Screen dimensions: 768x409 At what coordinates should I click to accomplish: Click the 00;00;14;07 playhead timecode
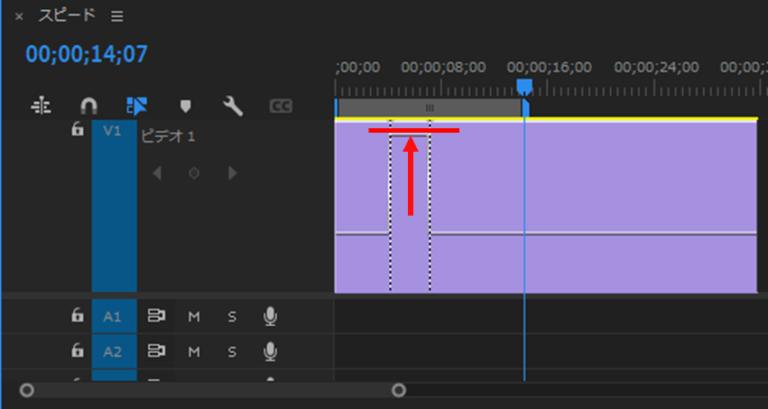click(x=86, y=54)
